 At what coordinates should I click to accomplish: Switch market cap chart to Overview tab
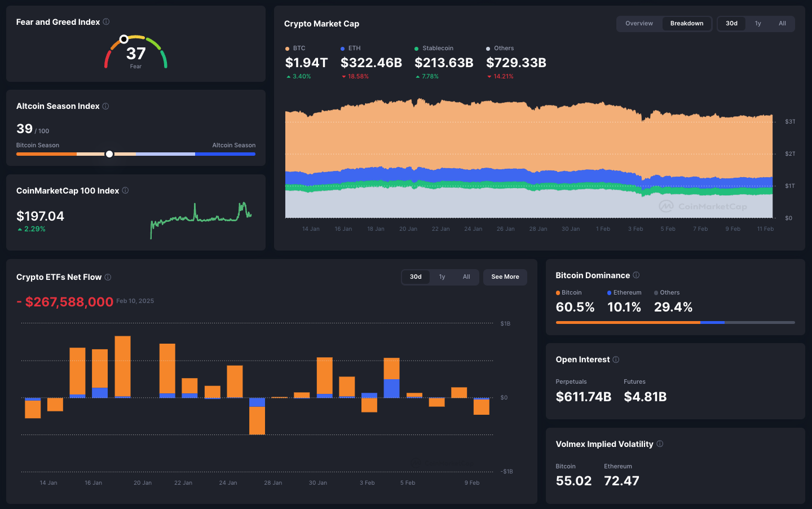(x=639, y=24)
